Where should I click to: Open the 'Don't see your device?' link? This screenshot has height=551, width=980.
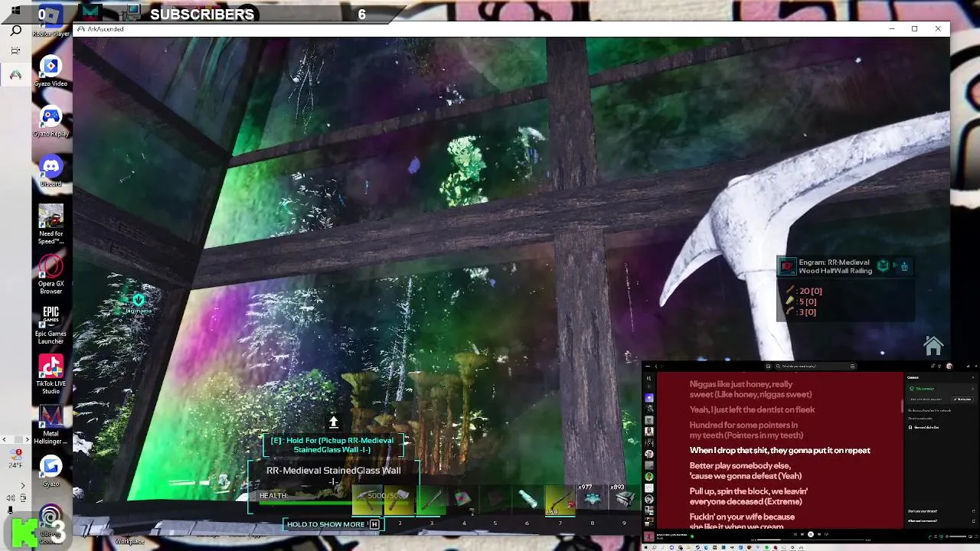[x=922, y=511]
